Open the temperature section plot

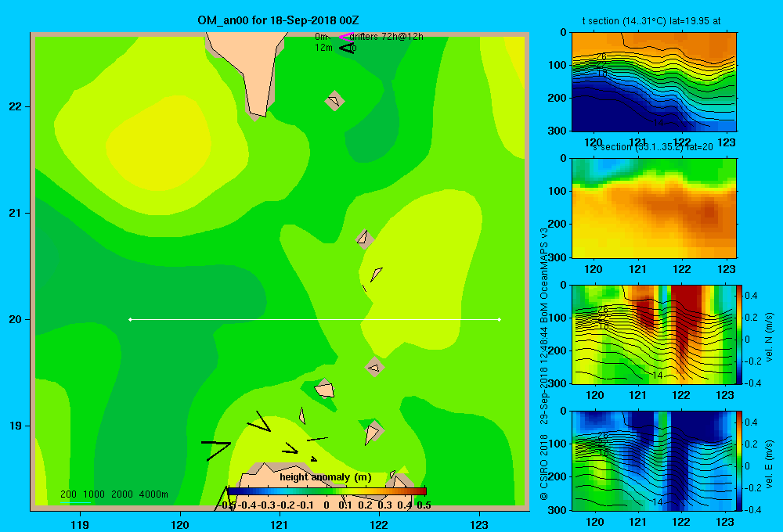[x=654, y=82]
